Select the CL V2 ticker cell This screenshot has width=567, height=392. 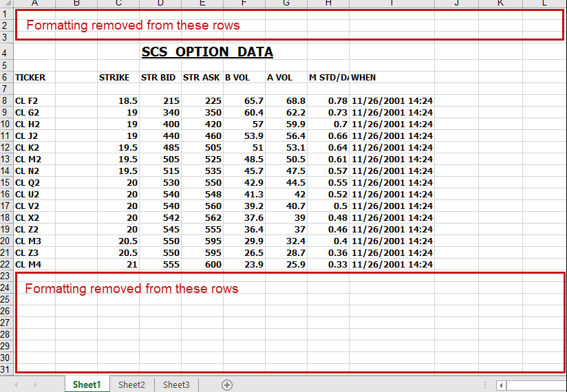(34, 206)
